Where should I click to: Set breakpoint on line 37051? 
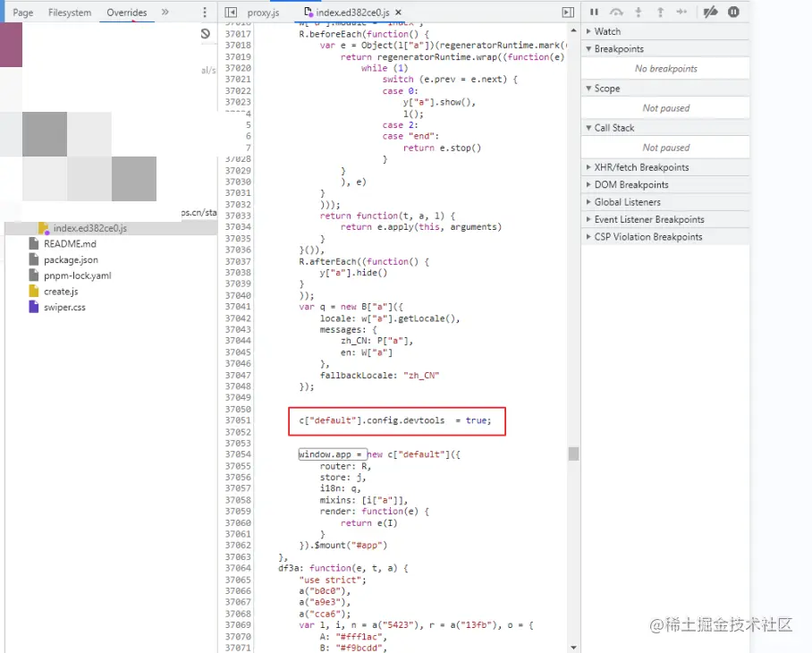tap(238, 420)
